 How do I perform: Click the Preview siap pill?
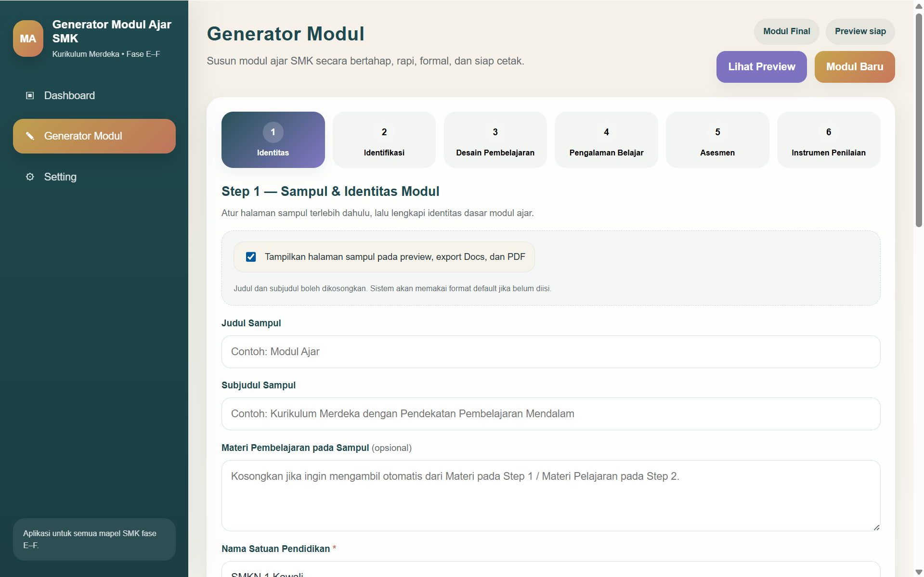click(860, 31)
